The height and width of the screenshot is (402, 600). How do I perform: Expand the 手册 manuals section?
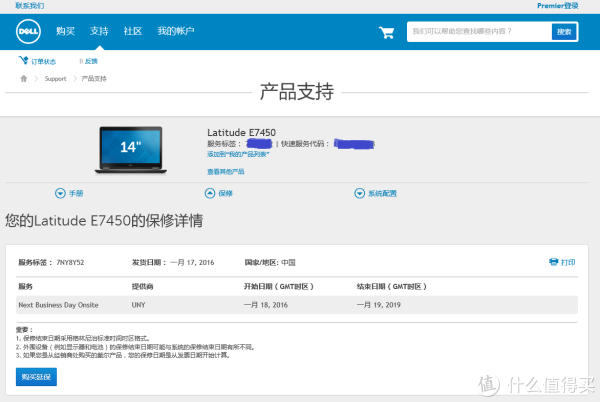pos(69,193)
